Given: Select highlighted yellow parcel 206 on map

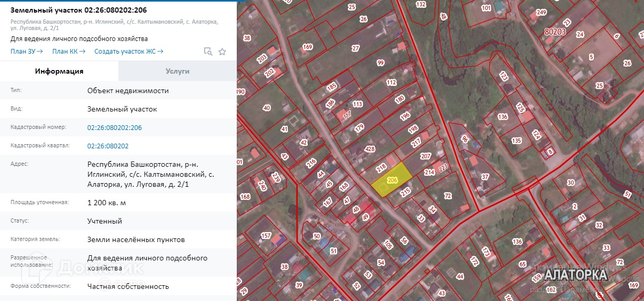Looking at the screenshot, I should coord(391,180).
